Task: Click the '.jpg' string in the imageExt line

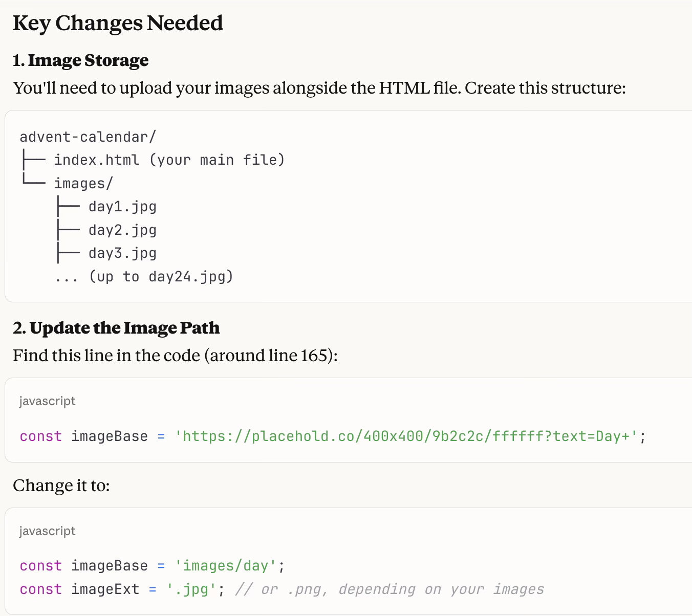Action: click(x=188, y=589)
